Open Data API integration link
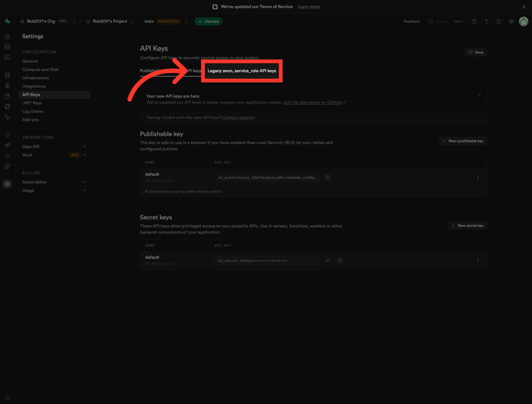Screen dimensions: 532x404 tap(55, 147)
